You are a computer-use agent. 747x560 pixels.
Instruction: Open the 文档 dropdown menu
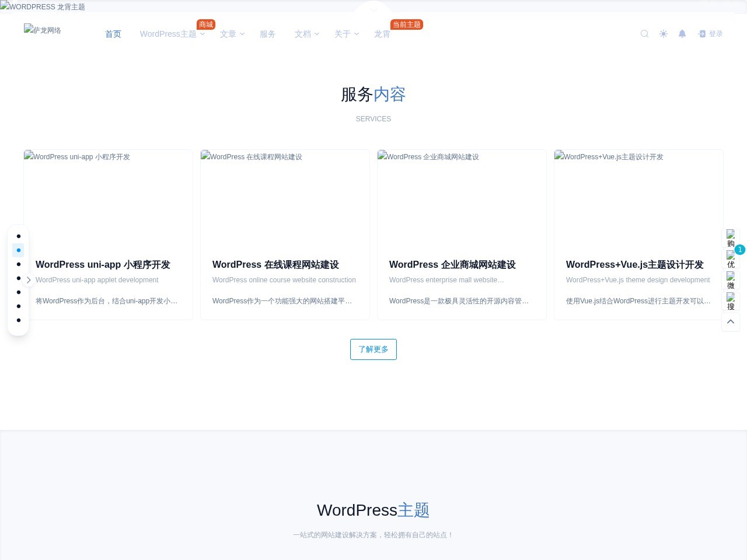point(303,34)
